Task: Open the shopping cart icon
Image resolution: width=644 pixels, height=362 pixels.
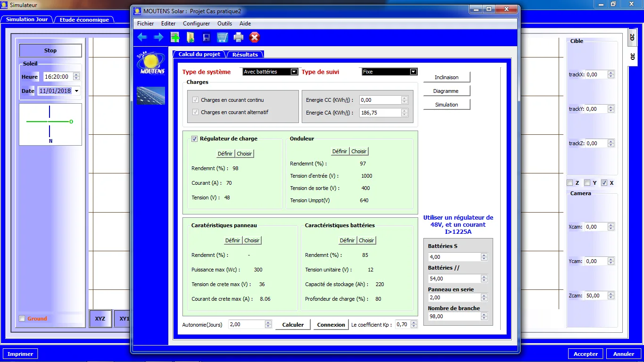Action: tap(223, 37)
